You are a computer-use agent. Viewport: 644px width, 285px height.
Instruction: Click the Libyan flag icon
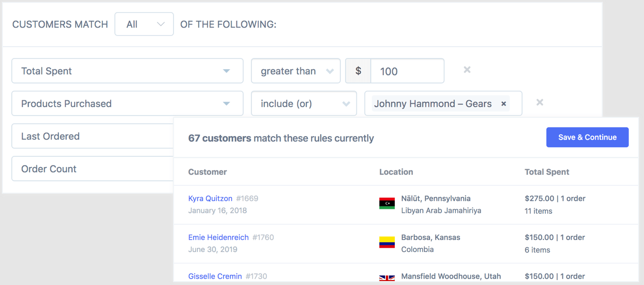tap(387, 203)
